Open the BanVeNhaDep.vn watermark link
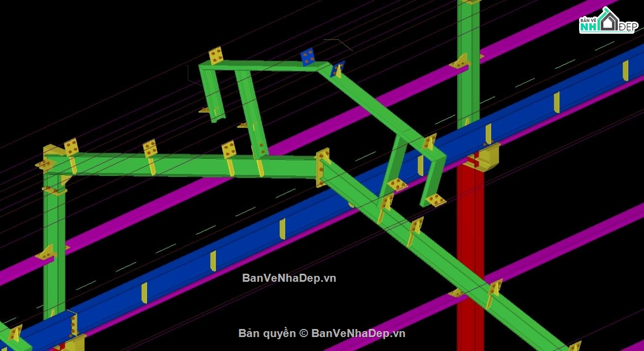 pyautogui.click(x=288, y=278)
